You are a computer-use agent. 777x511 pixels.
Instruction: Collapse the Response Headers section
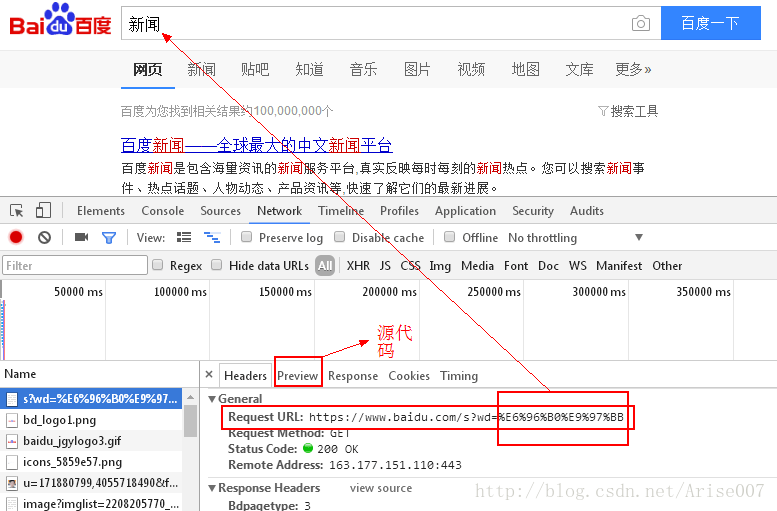212,488
